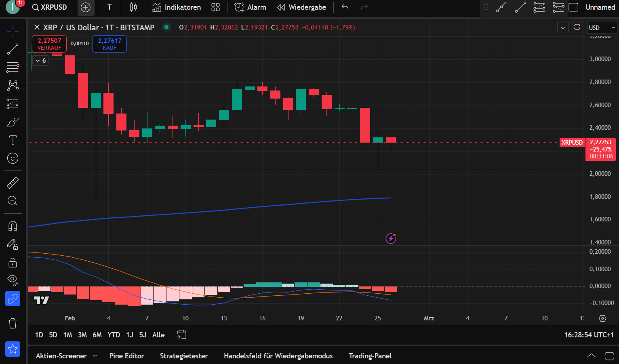Screen dimensions: 619x364
Task: Select the favorite trend line tool in top toolbar
Action: [x=520, y=7]
